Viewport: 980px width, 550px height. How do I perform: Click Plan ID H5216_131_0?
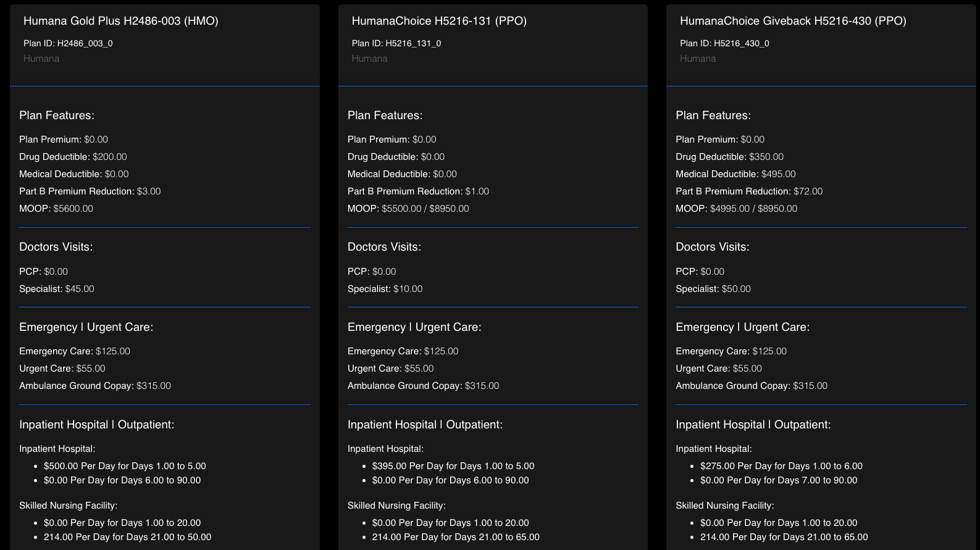click(396, 43)
